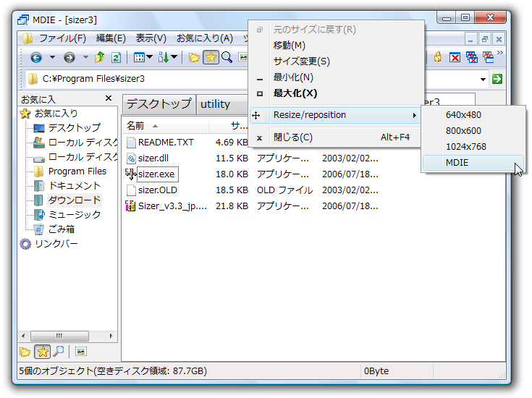Click the close other tabs icon
Image resolution: width=532 pixels, height=398 pixels.
click(x=489, y=57)
